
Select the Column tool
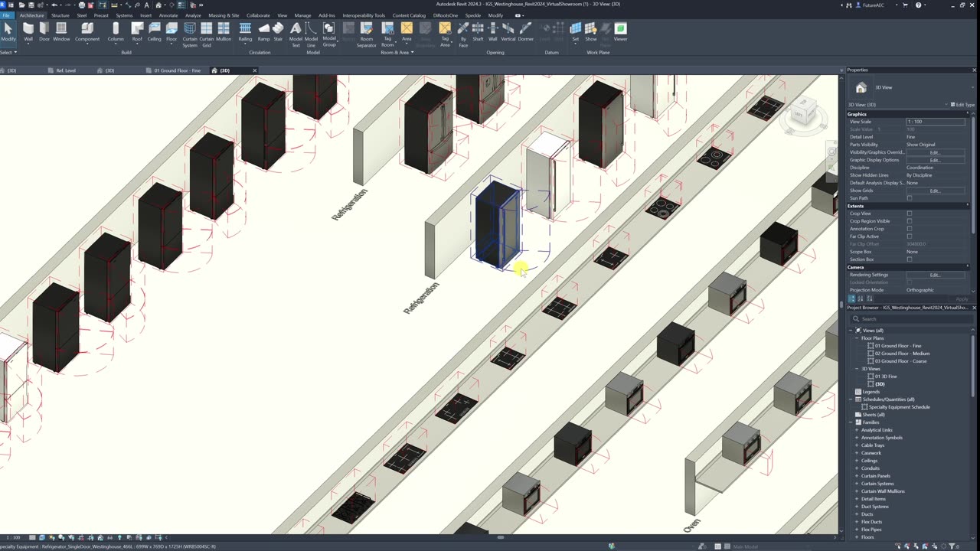(116, 31)
